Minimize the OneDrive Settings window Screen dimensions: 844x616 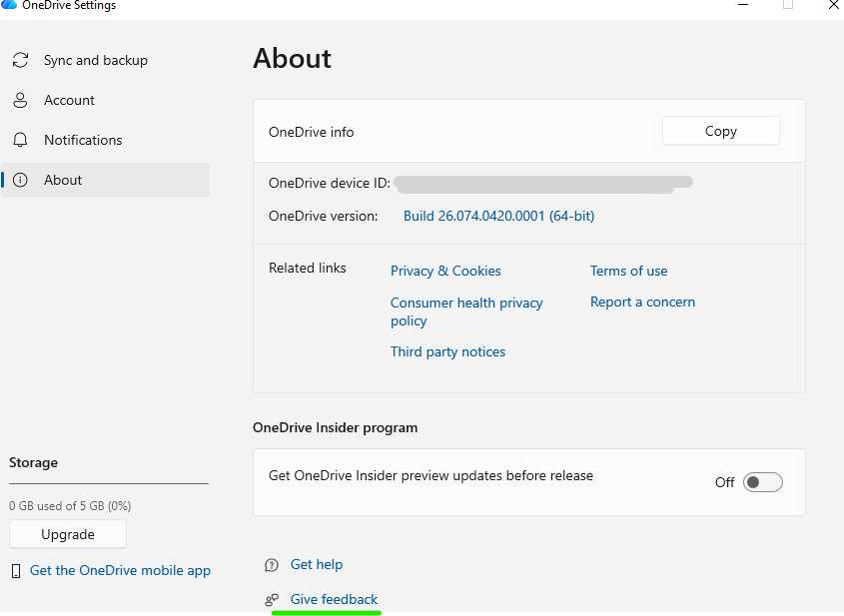[743, 5]
